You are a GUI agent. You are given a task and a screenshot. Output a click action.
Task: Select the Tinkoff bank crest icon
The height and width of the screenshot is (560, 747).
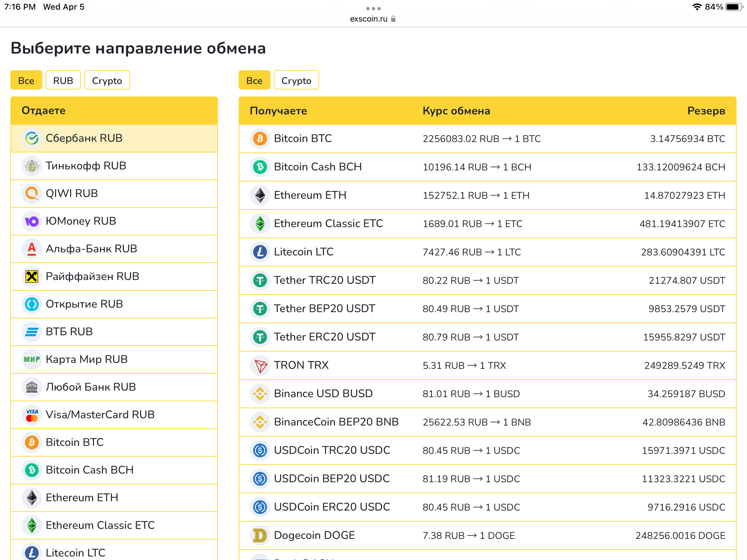coord(32,166)
